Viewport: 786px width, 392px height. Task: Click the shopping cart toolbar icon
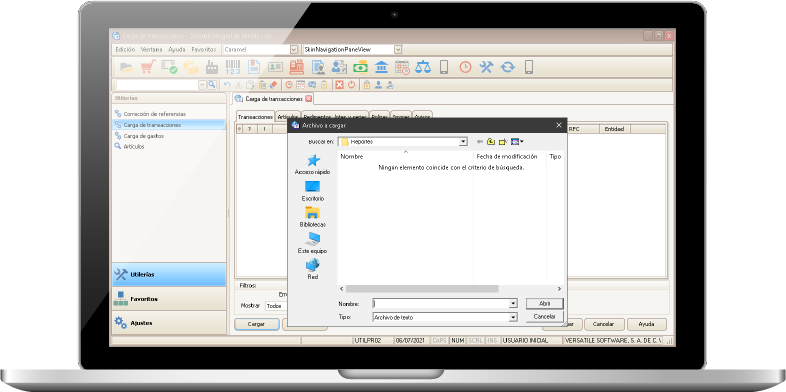(x=148, y=67)
